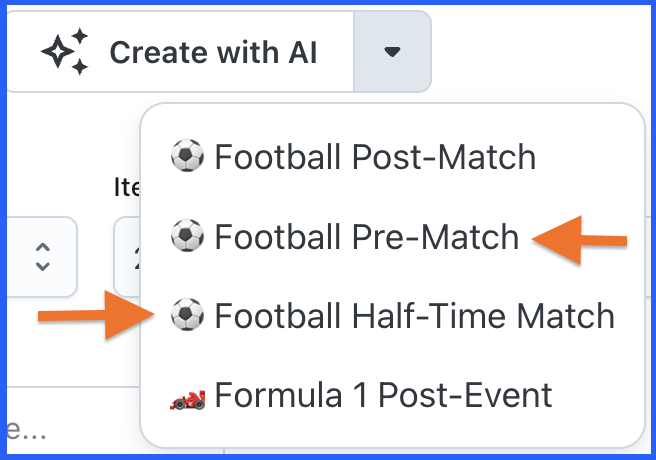Image resolution: width=656 pixels, height=460 pixels.
Task: Select the Formula 1 Post-Event option
Action: [383, 395]
